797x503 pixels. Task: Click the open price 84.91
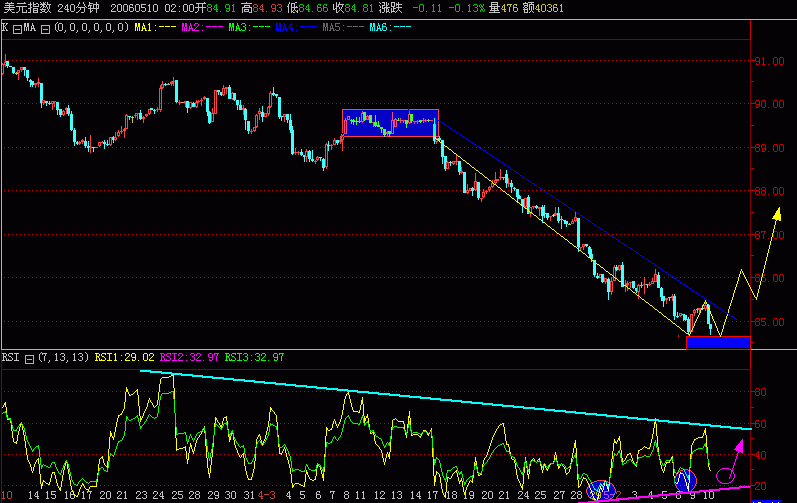[x=221, y=8]
